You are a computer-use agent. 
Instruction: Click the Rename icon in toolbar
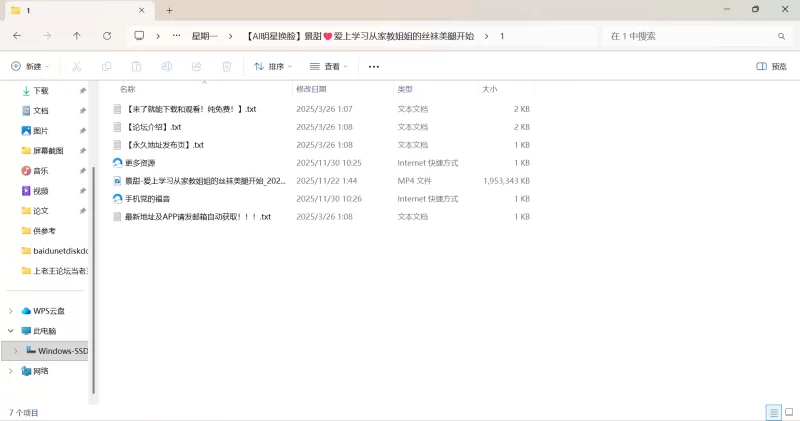(167, 67)
